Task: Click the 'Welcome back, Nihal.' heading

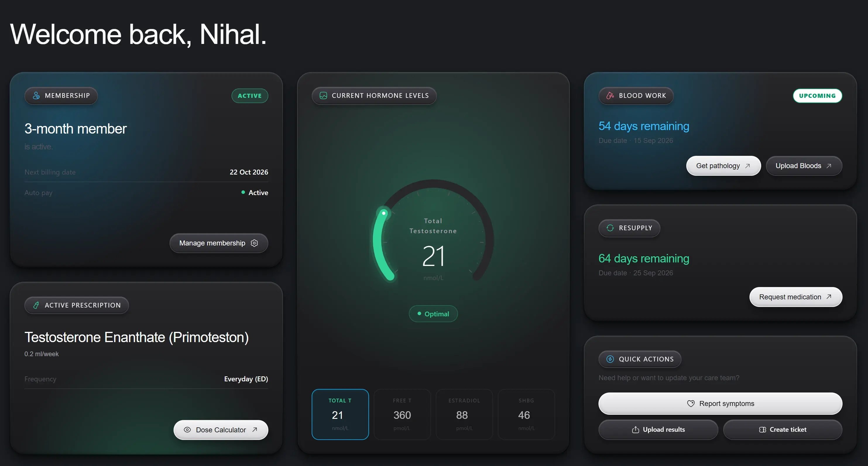Action: tap(138, 34)
